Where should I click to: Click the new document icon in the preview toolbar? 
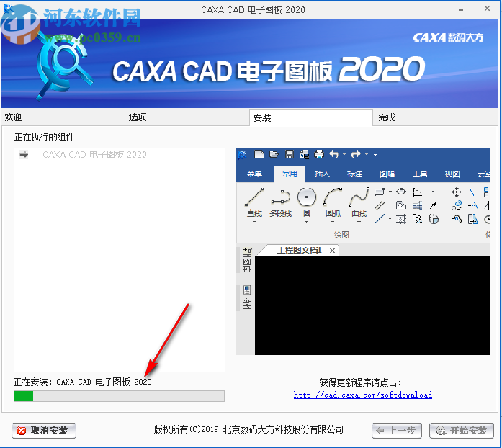[259, 155]
